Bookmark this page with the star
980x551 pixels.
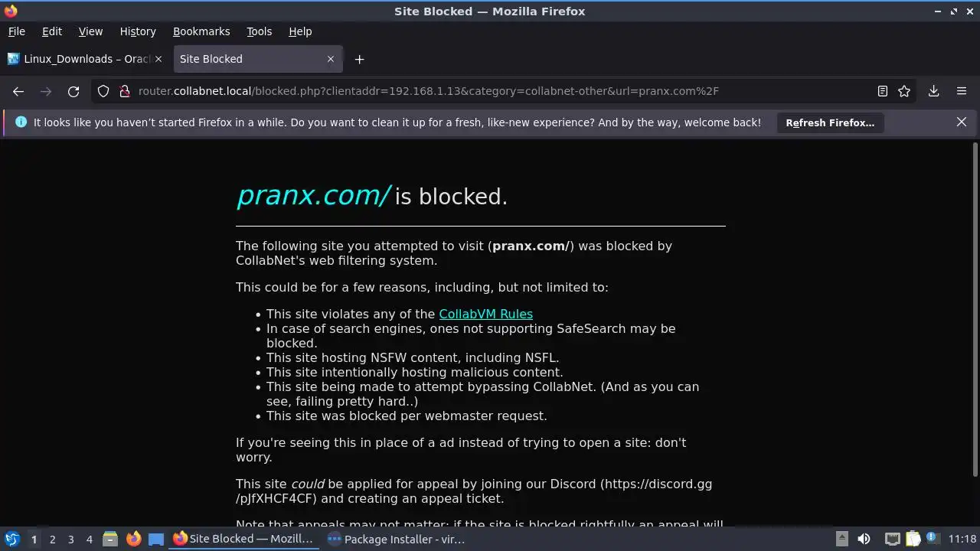[904, 91]
